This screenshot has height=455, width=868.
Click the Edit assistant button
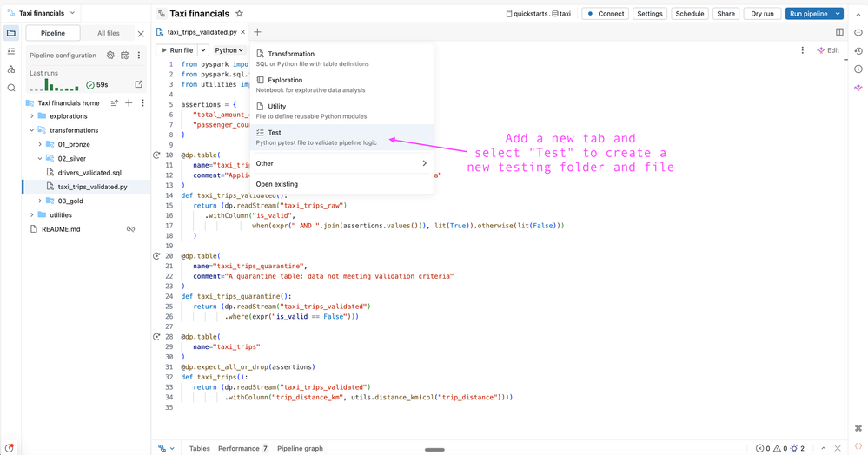pos(828,50)
